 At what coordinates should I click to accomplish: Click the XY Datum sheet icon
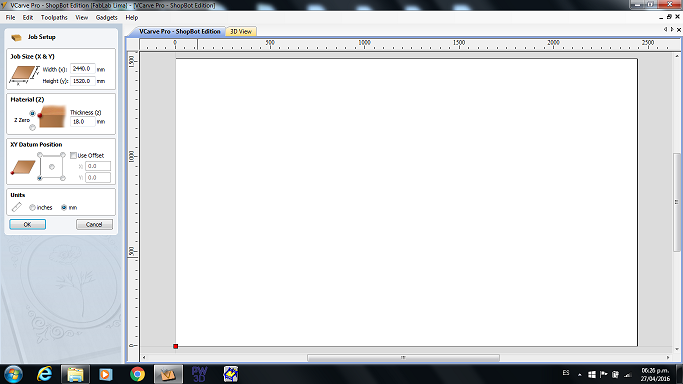pos(23,167)
